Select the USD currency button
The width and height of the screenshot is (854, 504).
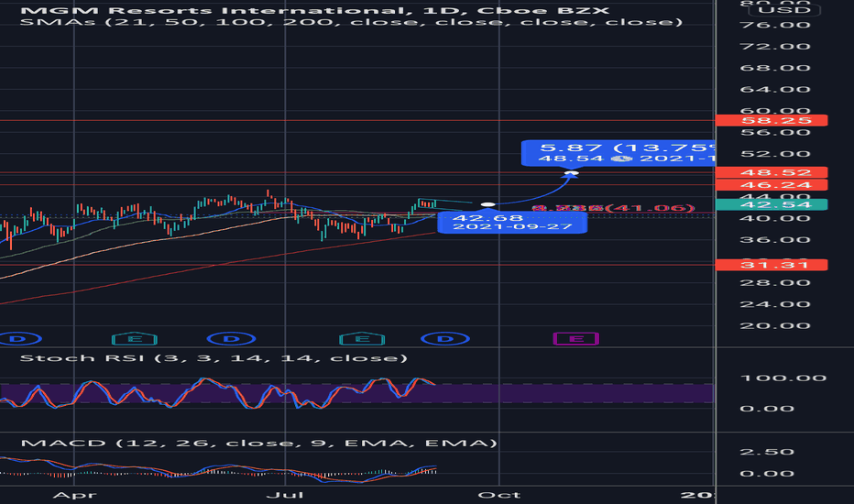(x=783, y=10)
